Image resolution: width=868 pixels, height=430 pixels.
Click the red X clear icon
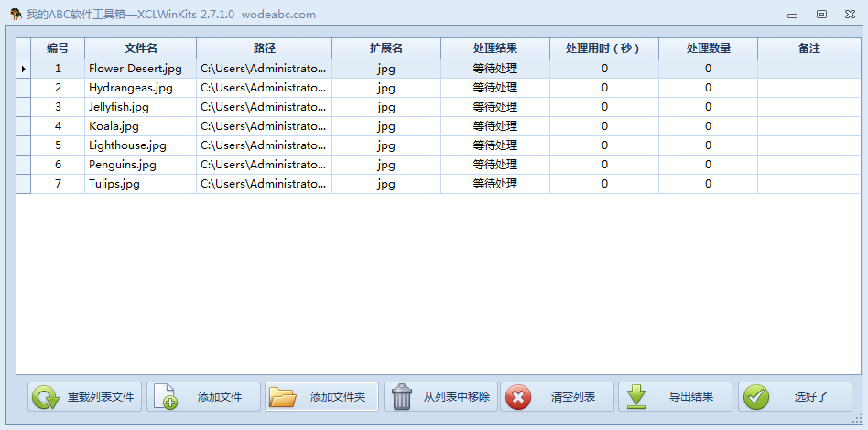coord(518,397)
